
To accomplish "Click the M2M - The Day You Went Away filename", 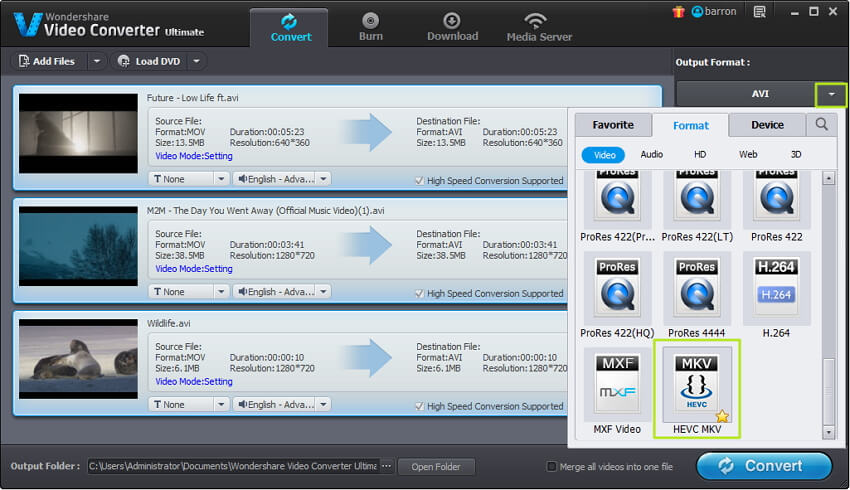I will coord(266,211).
